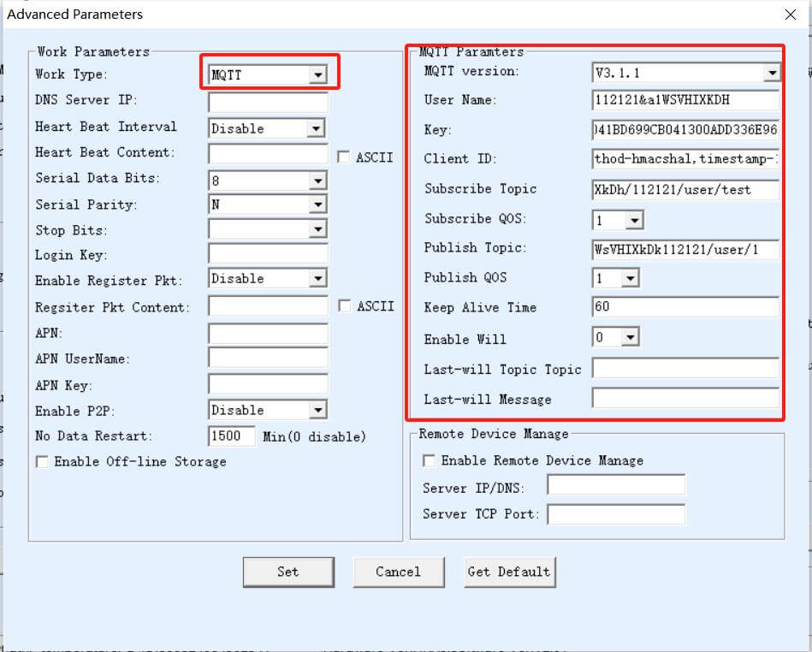The image size is (812, 652).
Task: Click the Keep Alive Time field
Action: (685, 306)
